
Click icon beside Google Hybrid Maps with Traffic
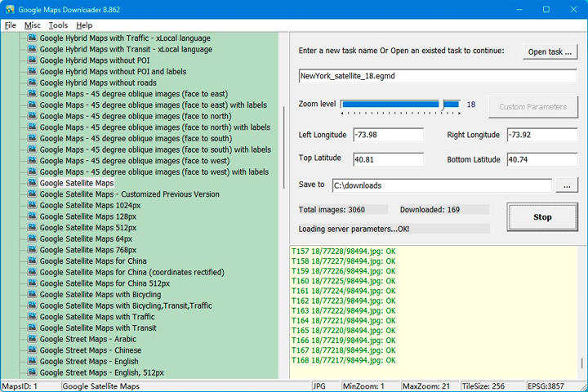[32, 38]
